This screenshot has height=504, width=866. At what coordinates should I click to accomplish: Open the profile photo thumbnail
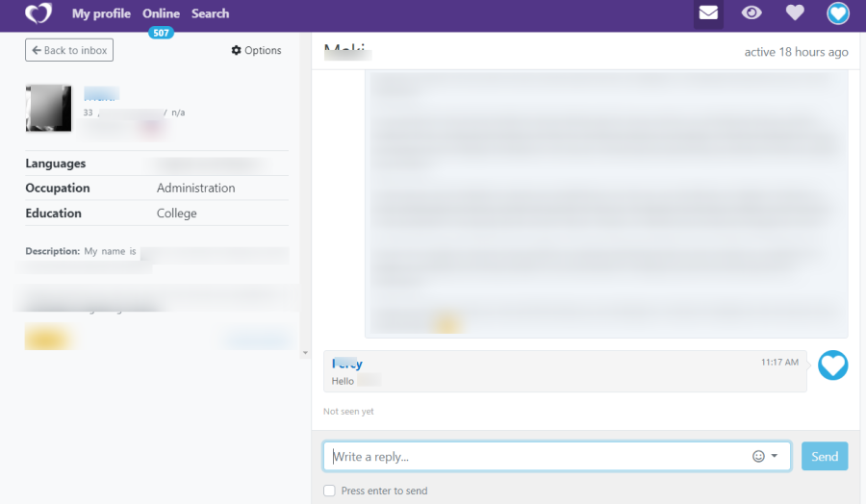click(x=48, y=108)
